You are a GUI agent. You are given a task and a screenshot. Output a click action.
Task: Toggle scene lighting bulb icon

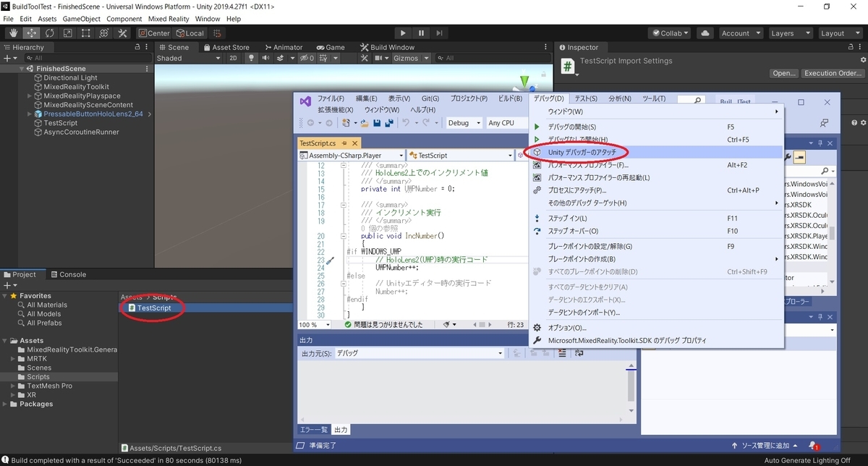tap(252, 58)
